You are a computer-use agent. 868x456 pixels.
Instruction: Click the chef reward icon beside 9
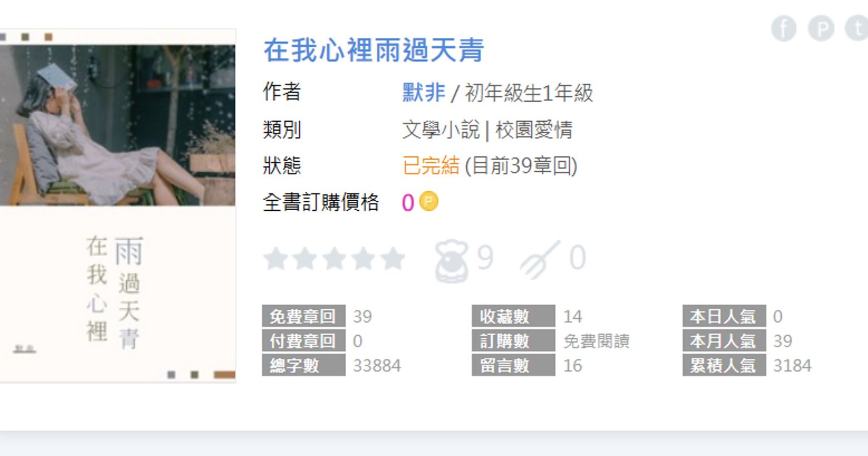click(x=451, y=260)
